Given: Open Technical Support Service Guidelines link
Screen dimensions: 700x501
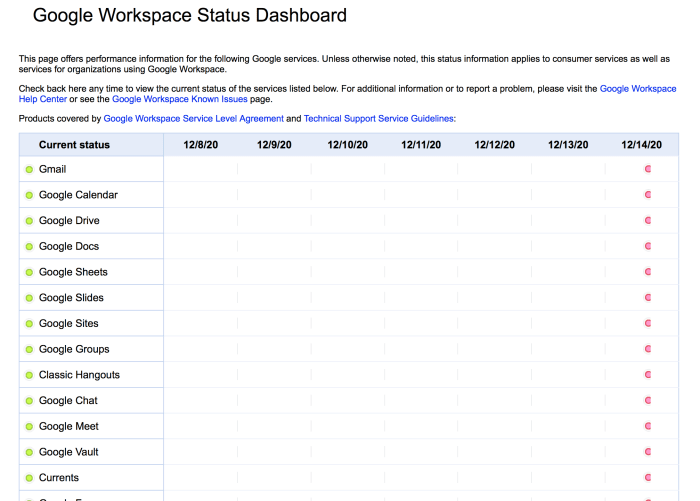Looking at the screenshot, I should coord(379,119).
